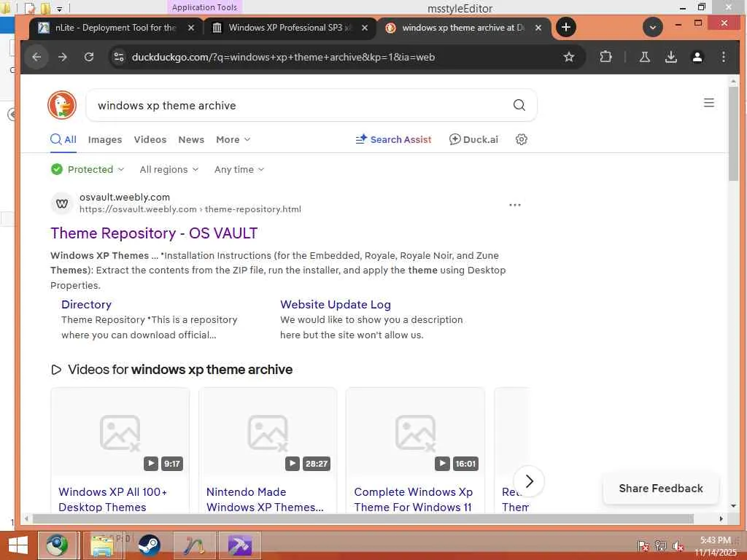The width and height of the screenshot is (747, 560).
Task: Open the hammer app on the taskbar
Action: coord(239,545)
